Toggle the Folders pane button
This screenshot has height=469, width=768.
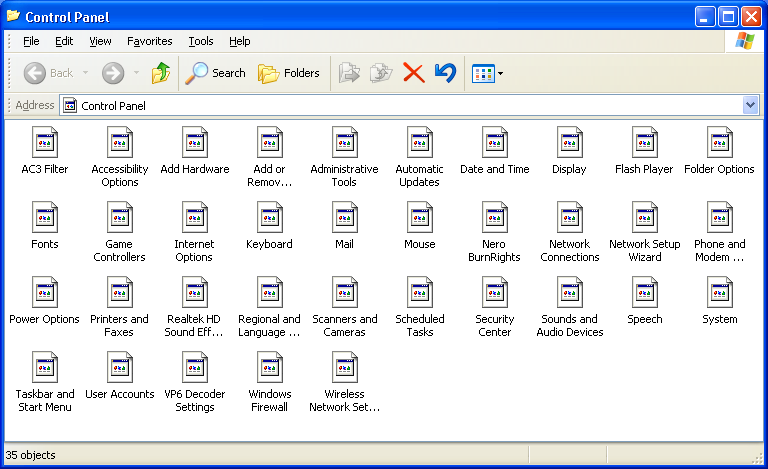[x=288, y=73]
